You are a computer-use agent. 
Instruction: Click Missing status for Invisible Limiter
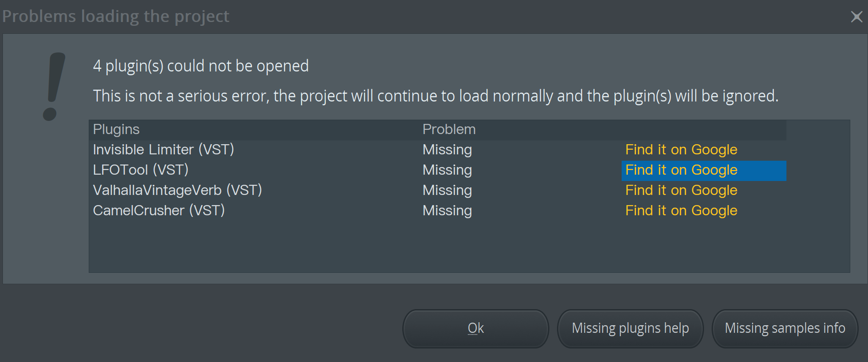pyautogui.click(x=447, y=150)
